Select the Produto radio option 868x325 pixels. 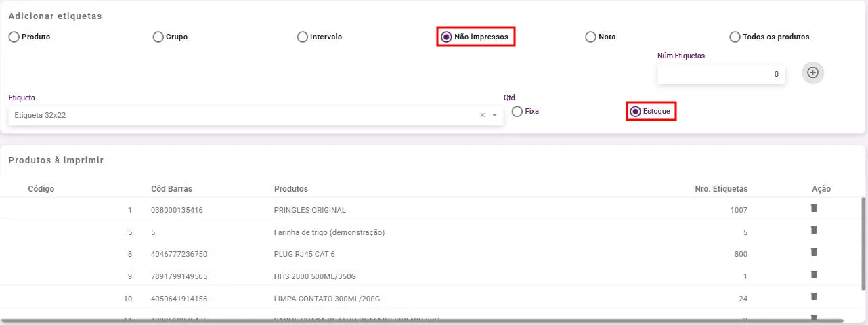tap(14, 37)
